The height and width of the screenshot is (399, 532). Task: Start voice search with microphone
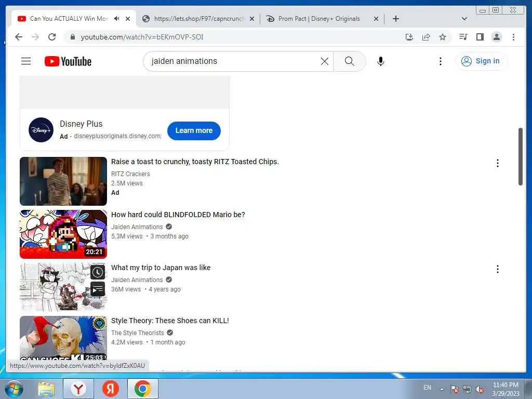click(x=381, y=61)
